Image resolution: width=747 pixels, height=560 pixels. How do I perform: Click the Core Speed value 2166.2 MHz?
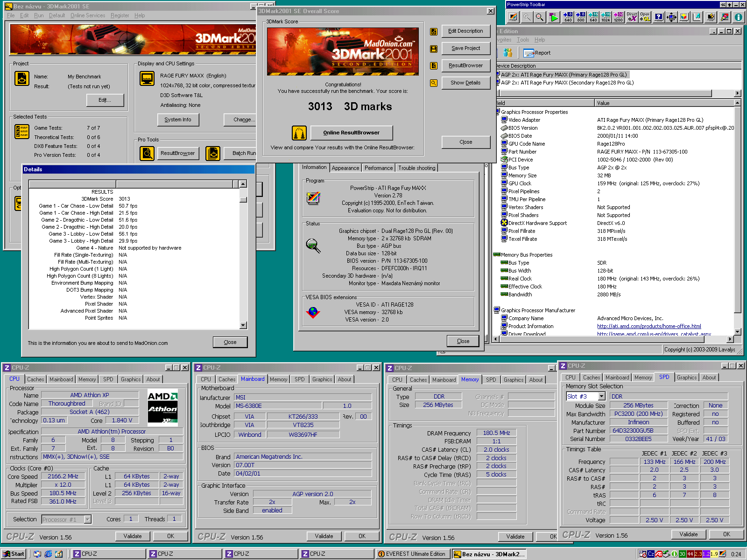tap(63, 477)
